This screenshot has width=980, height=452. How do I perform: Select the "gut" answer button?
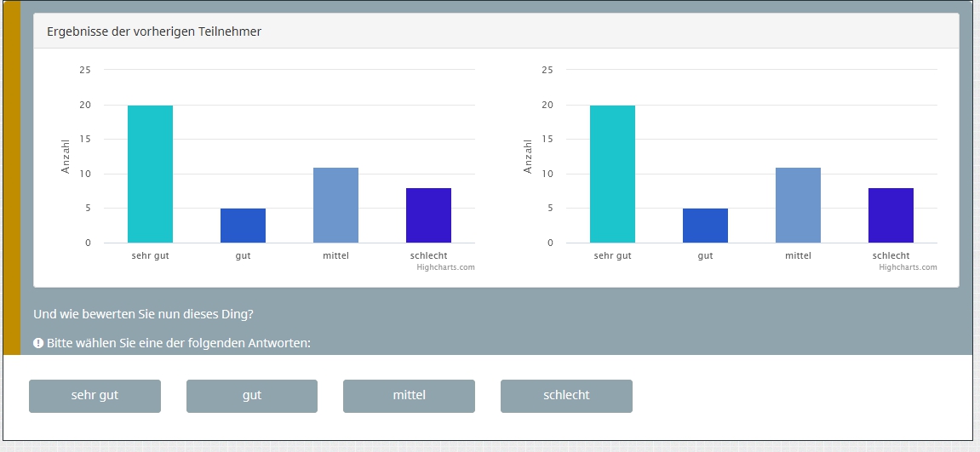[251, 396]
